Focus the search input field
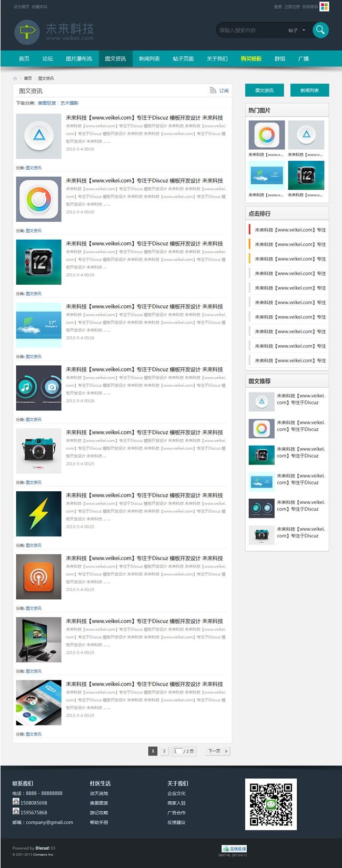 pos(250,30)
